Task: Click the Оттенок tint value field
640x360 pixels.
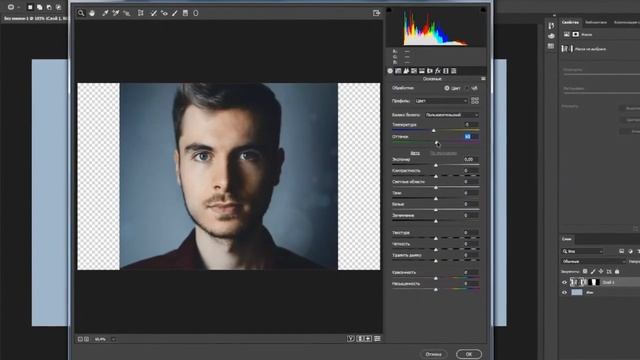Action: [471, 136]
